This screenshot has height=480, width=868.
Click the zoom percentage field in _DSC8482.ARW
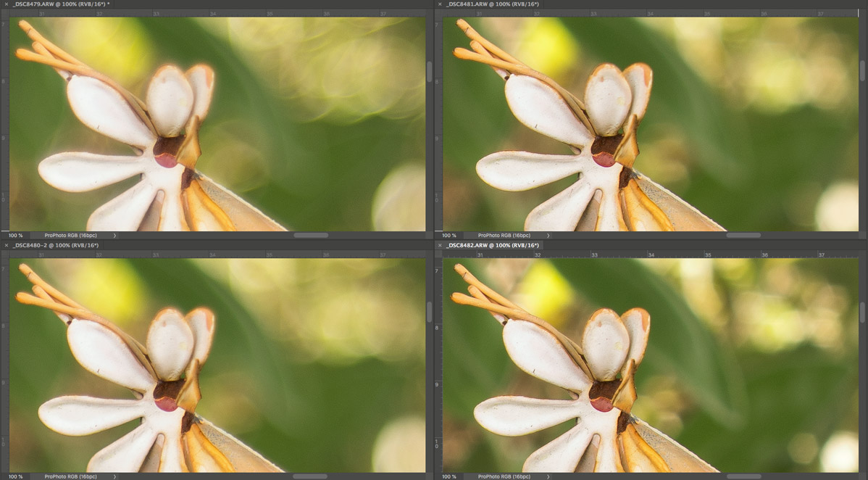pyautogui.click(x=449, y=476)
